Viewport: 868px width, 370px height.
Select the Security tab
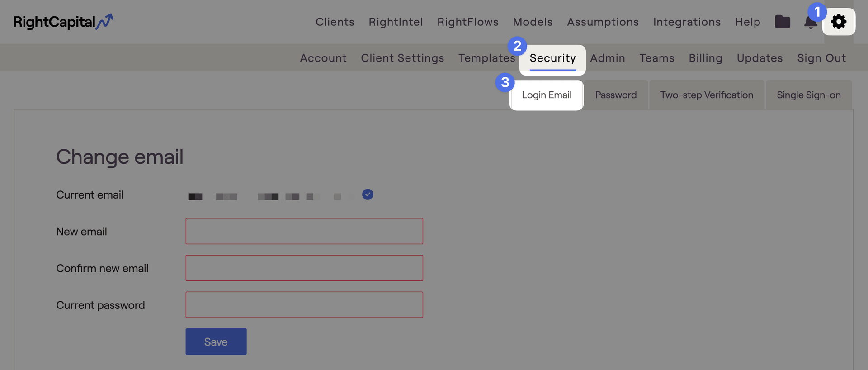click(552, 58)
